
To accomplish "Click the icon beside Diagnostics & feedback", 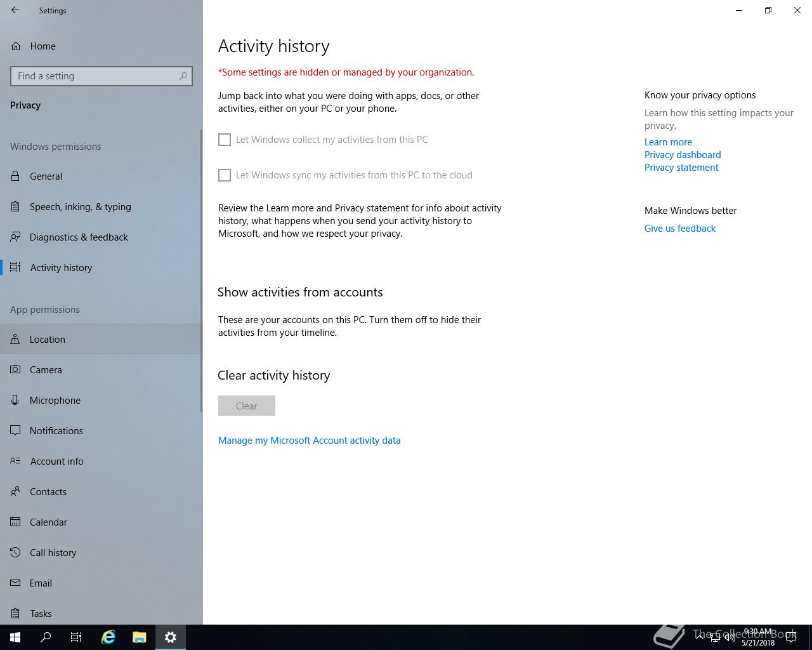I will [16, 237].
